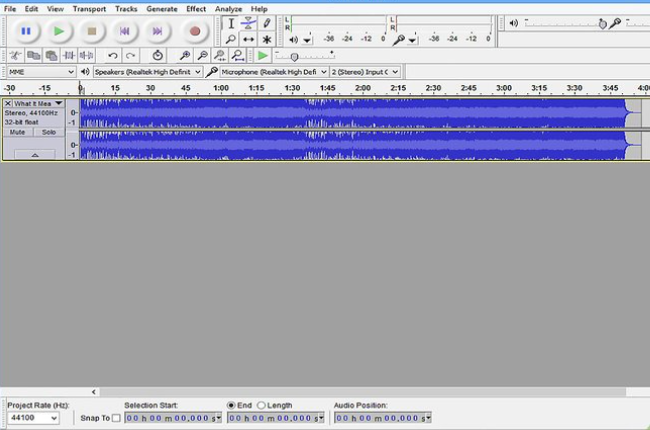Open the Project Rate 44100 dropdown

(x=32, y=417)
